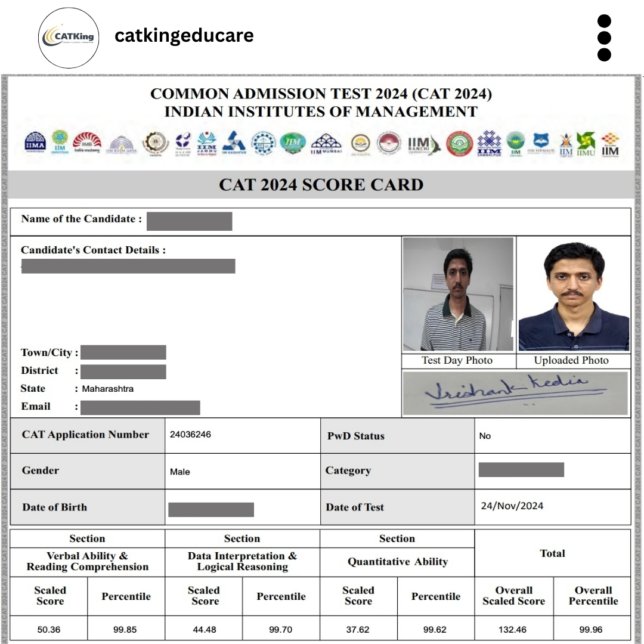Image resolution: width=644 pixels, height=644 pixels.
Task: Click the Overall Percentile column header
Action: [593, 596]
